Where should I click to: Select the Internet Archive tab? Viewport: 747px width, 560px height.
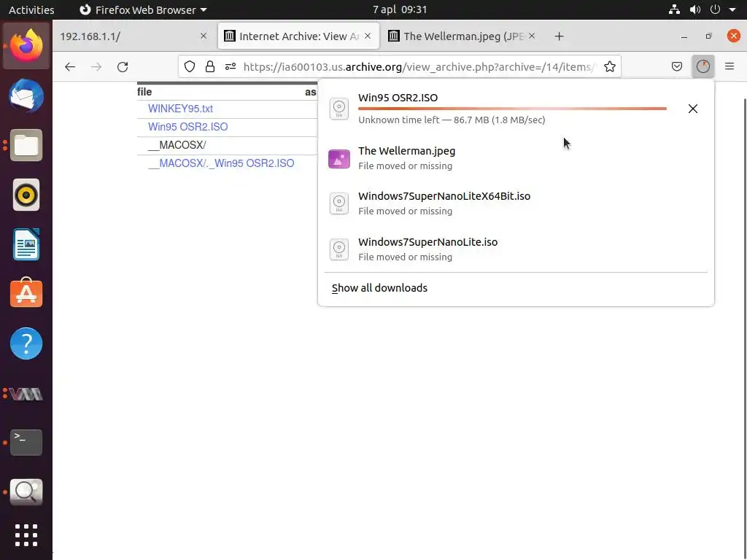tap(298, 36)
